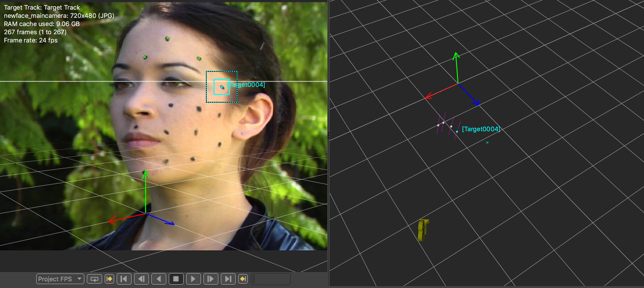Click the Target0004 label in the 3D view
The height and width of the screenshot is (288, 644).
point(481,129)
